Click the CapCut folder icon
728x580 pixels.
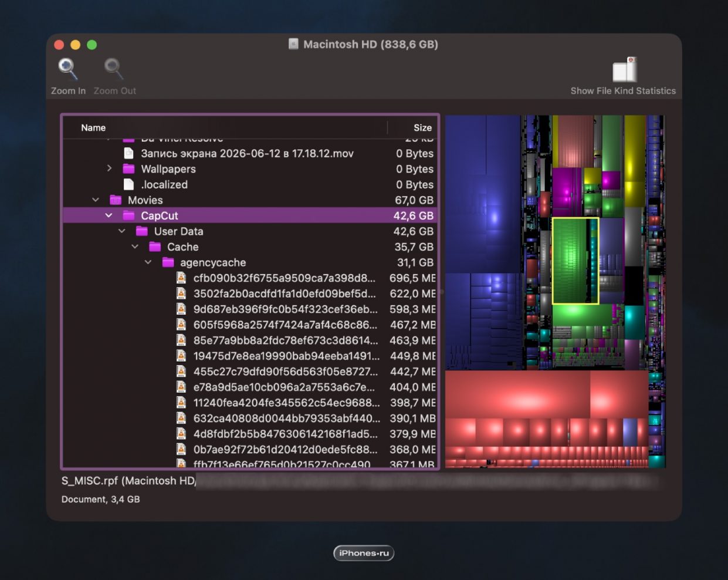[128, 215]
